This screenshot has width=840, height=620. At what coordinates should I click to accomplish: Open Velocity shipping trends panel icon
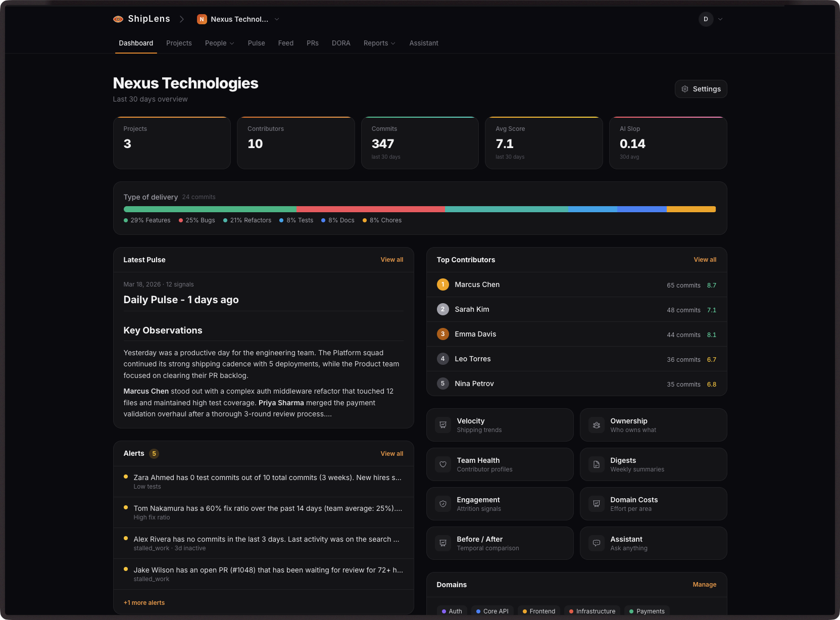[x=442, y=425]
